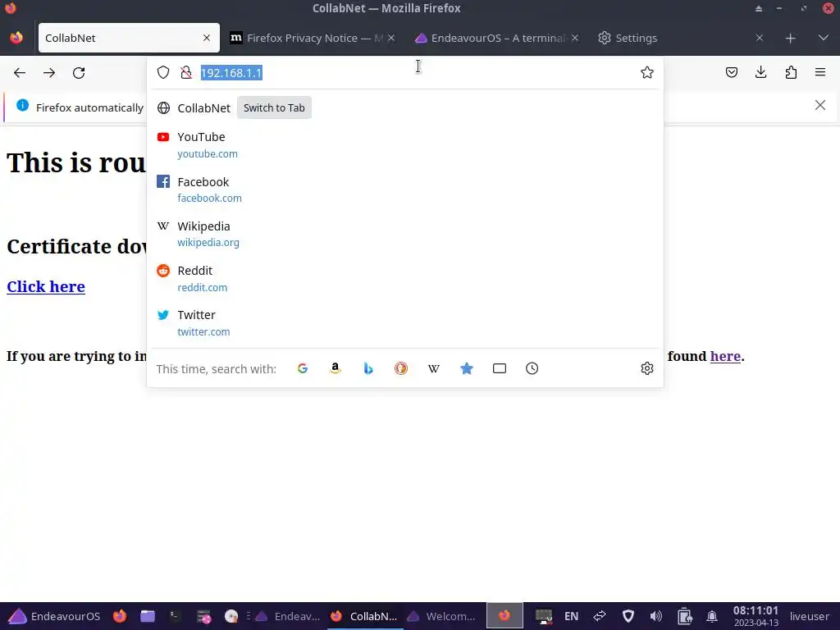Open the Extensions puzzle icon
Screen dimensions: 840x630
pos(791,72)
